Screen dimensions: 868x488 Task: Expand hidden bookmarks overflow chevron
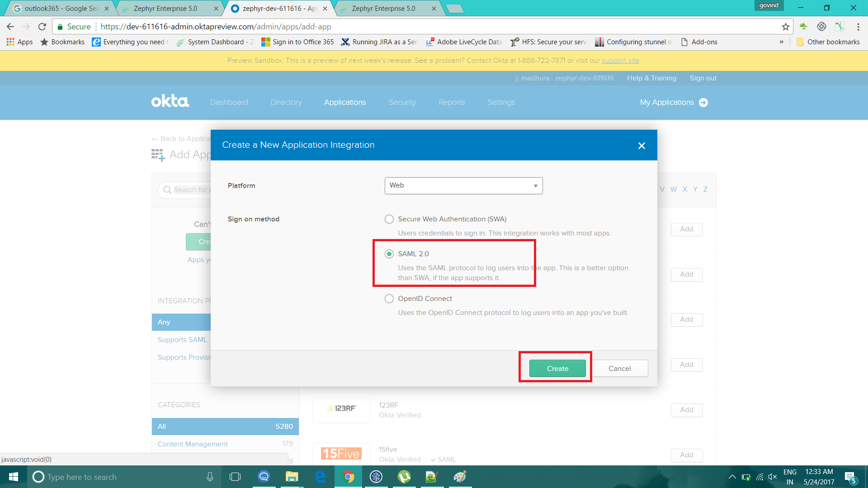(x=781, y=42)
